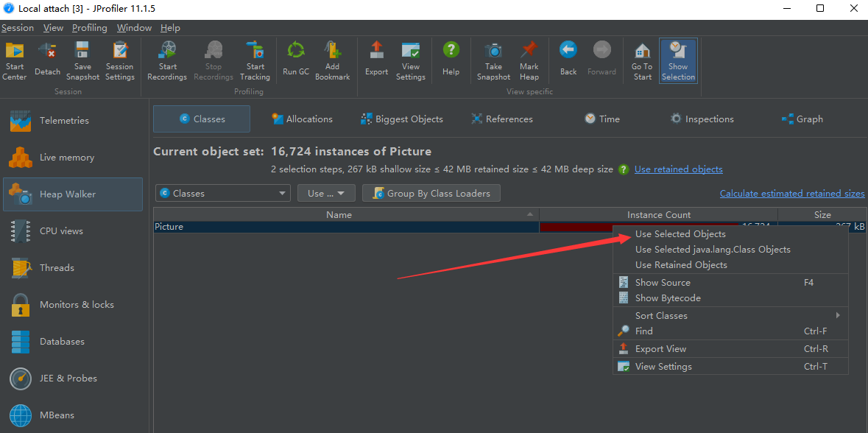Choose Use Retained Objects in context menu

point(731,265)
